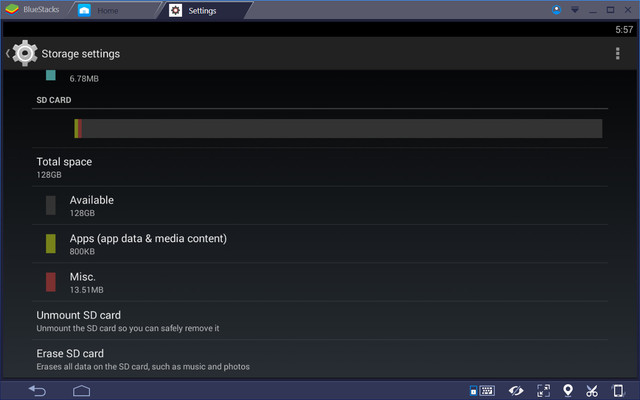Open the Available 128GB entry

coord(320,206)
